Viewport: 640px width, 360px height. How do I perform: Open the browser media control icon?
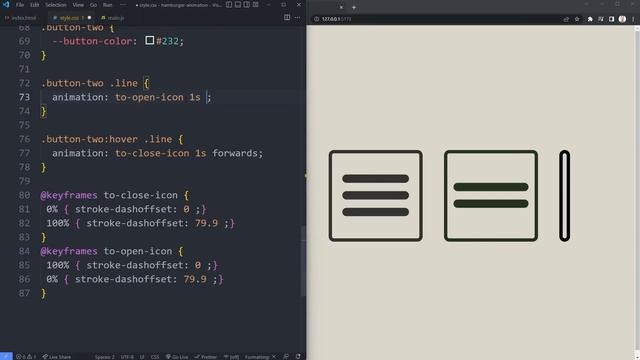(600, 19)
